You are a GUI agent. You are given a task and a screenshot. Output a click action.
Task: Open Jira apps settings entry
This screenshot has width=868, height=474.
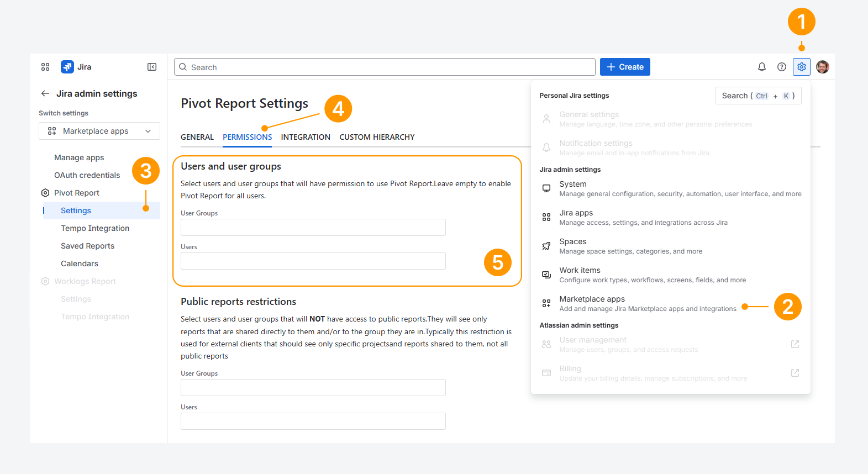(x=671, y=217)
